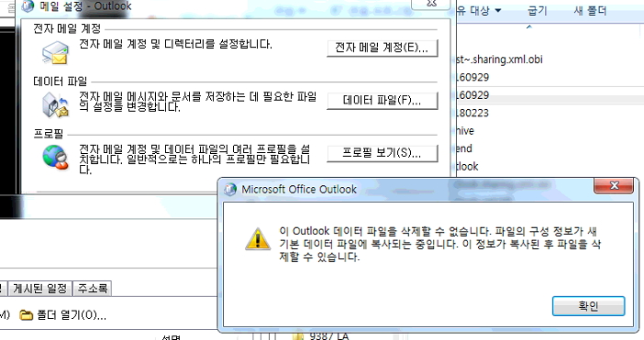
Task: Select the Explorer item ending in 80223
Action: click(x=473, y=113)
